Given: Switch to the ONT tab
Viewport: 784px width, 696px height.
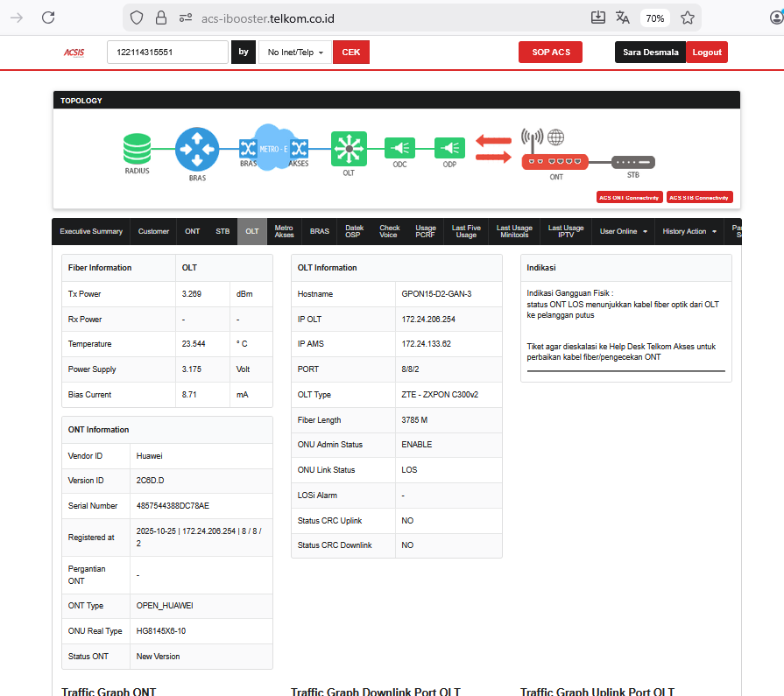Looking at the screenshot, I should click(192, 231).
